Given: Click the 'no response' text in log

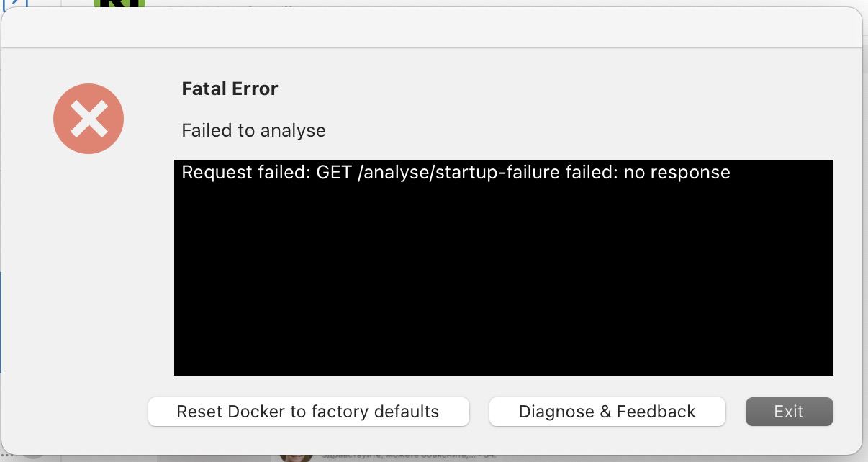Looking at the screenshot, I should (677, 173).
